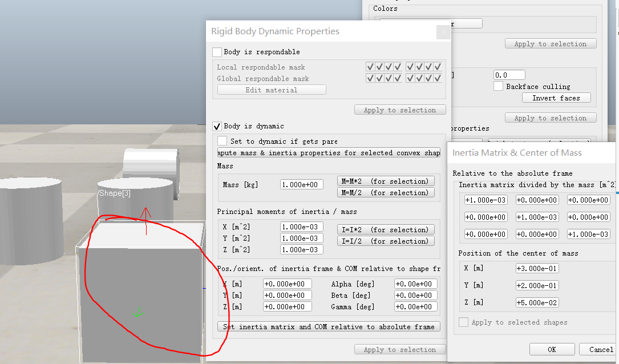619x364 pixels.
Task: Click the Edit material button
Action: point(272,90)
